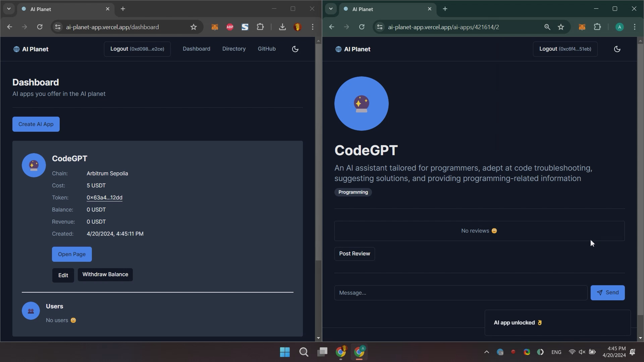The height and width of the screenshot is (362, 644).
Task: Open Directory nav item
Action: point(234,49)
